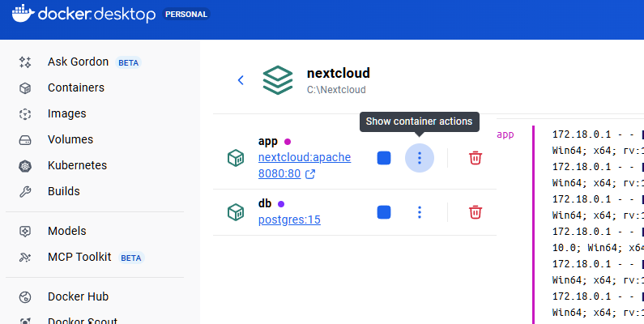The height and width of the screenshot is (324, 644).
Task: Open the Volumes section icon
Action: click(x=25, y=139)
